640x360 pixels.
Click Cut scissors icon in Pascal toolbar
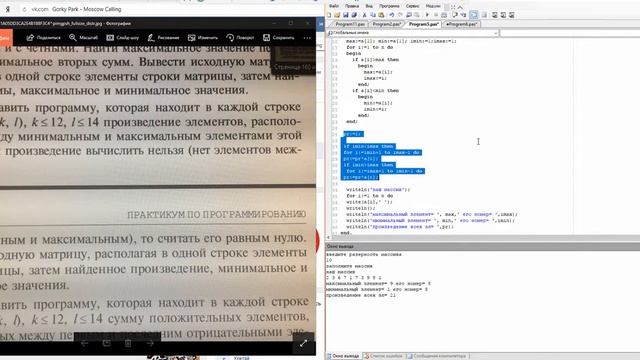(364, 15)
